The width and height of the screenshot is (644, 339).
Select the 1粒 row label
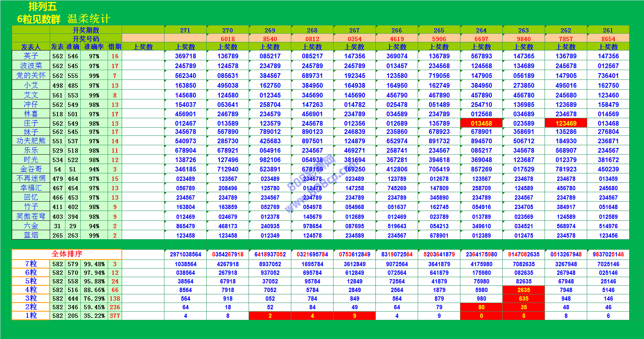pos(31,316)
